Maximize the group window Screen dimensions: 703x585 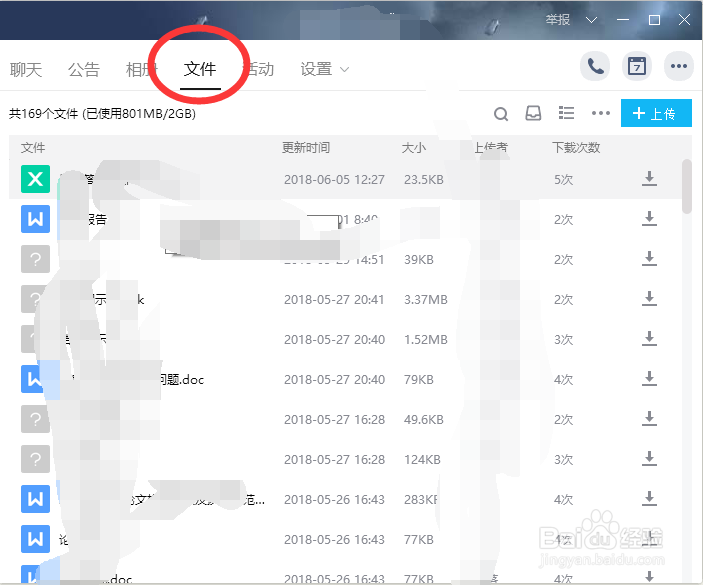pos(654,20)
